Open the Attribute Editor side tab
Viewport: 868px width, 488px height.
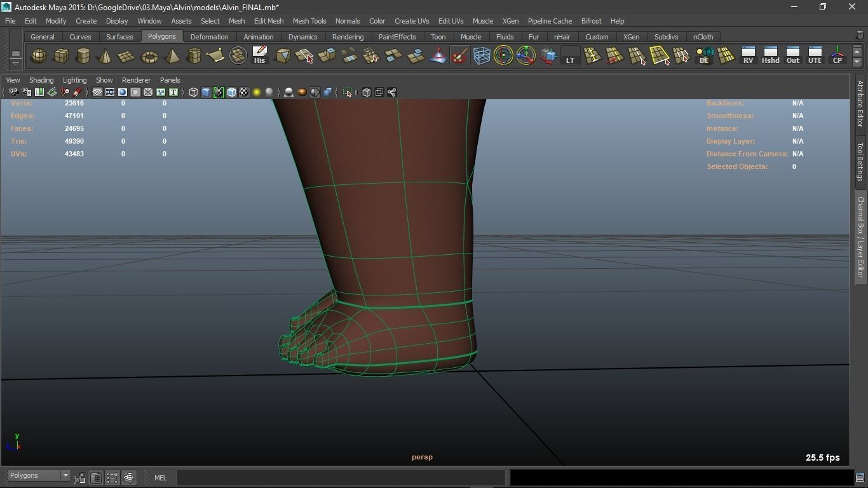coord(860,104)
